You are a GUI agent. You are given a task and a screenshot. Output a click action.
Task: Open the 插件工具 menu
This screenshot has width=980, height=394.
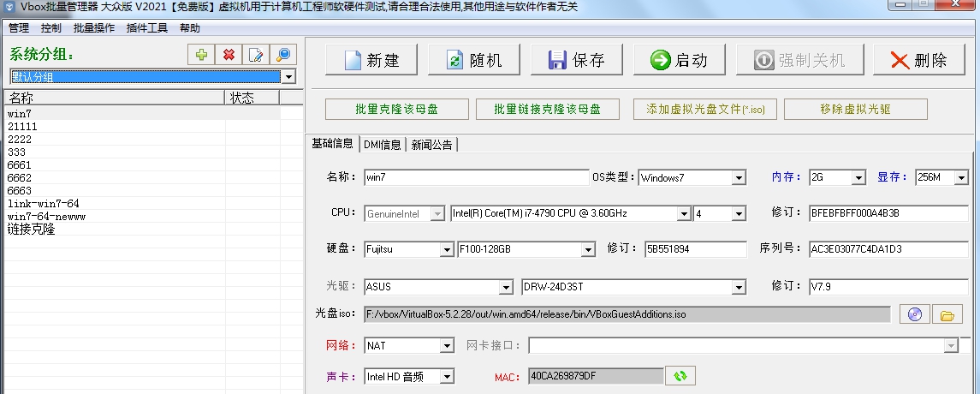click(147, 28)
